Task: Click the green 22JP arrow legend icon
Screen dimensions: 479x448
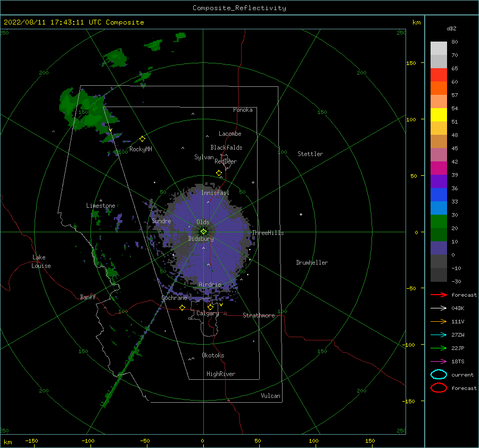Action: (x=439, y=348)
